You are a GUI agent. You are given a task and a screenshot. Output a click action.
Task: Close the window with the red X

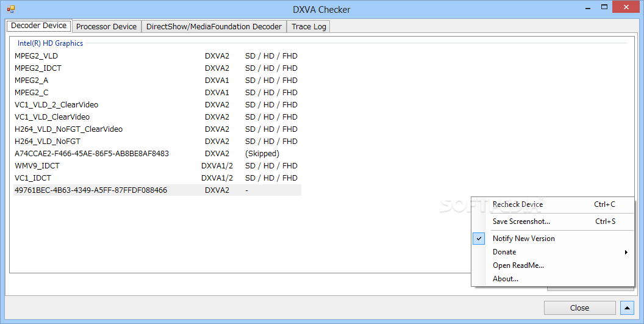coord(626,7)
